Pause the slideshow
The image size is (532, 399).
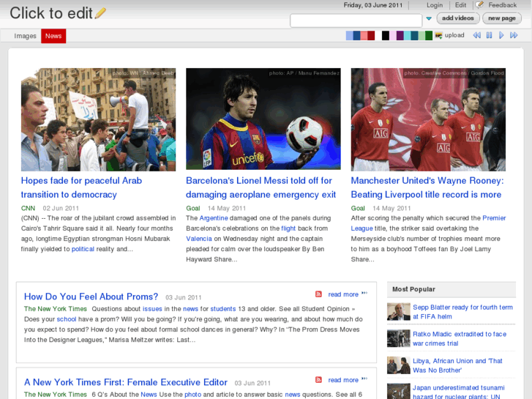(489, 35)
